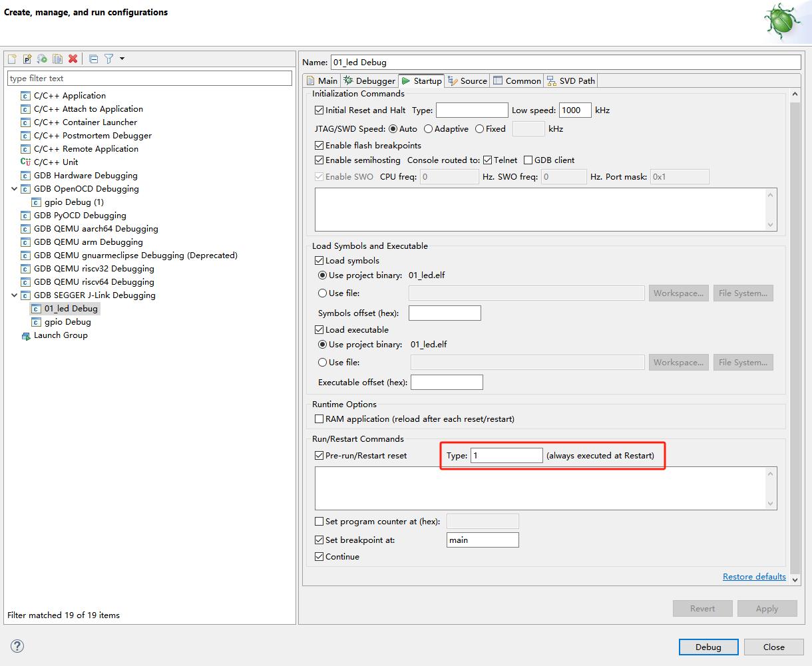Viewport: 812px width, 666px height.
Task: Toggle the Continue checkbox
Action: coord(319,557)
